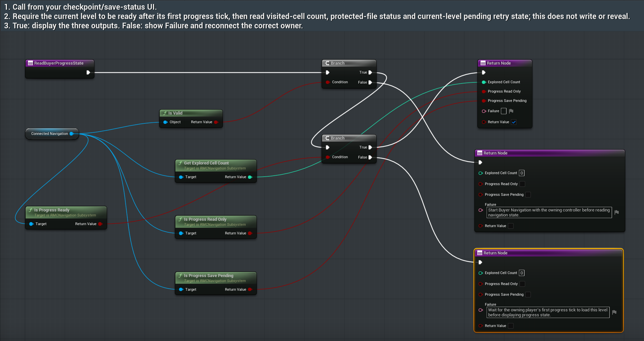Select the Is Progress Ready node header
644x341 pixels.
pyautogui.click(x=66, y=212)
